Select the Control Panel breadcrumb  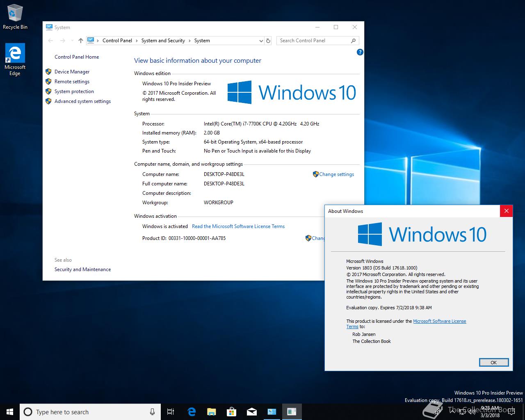117,41
